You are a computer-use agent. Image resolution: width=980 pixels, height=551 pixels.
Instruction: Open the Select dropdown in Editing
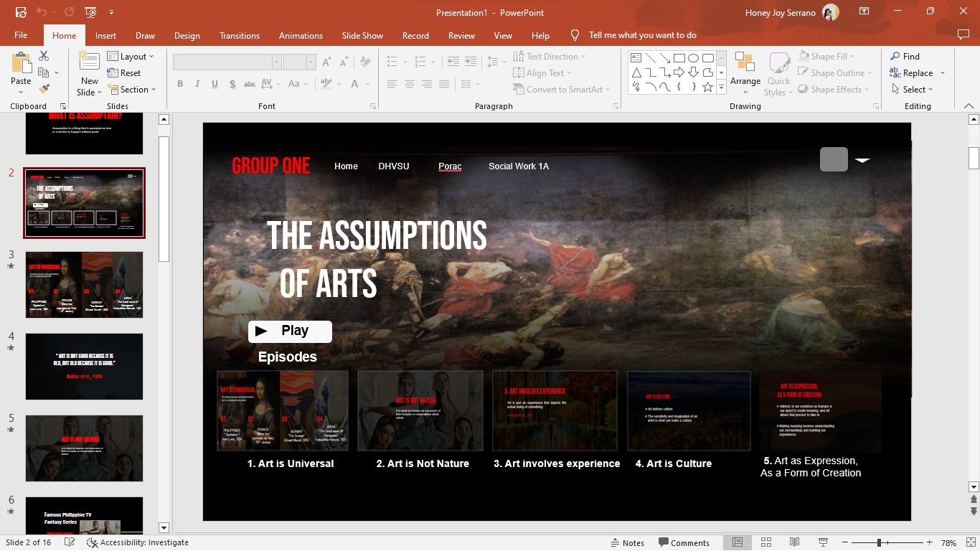[913, 90]
